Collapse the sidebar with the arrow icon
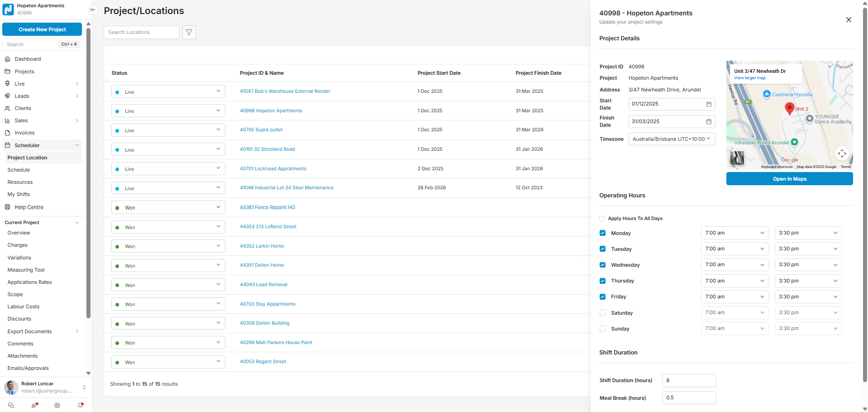The width and height of the screenshot is (868, 412). 93,10
